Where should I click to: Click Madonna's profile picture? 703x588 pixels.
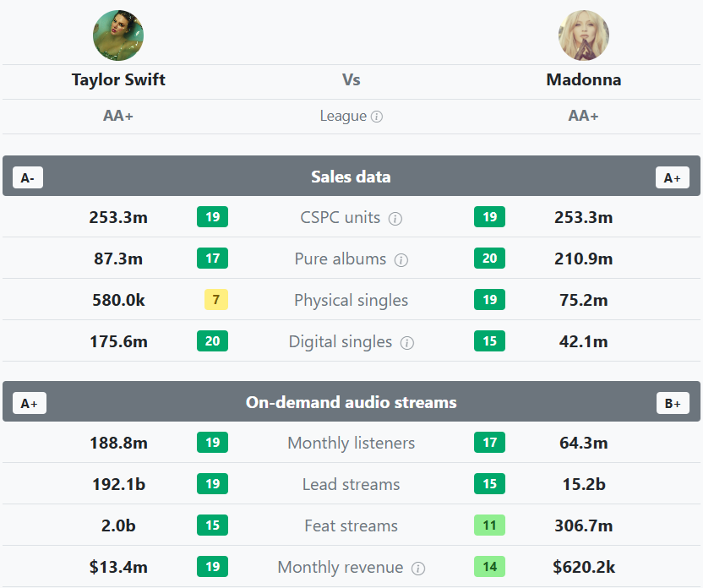[x=584, y=35]
